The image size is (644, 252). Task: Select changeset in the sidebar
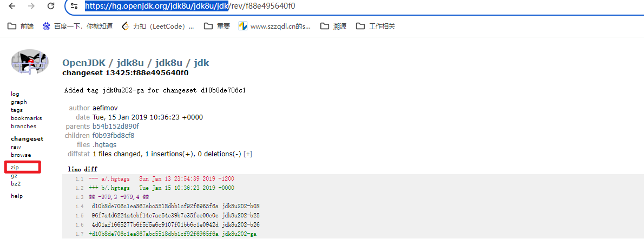pos(27,139)
